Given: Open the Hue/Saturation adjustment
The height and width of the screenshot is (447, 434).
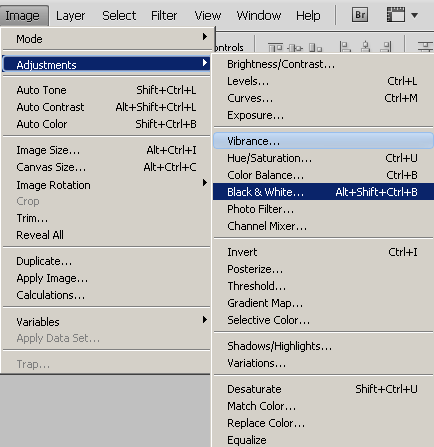Looking at the screenshot, I should tap(323, 158).
